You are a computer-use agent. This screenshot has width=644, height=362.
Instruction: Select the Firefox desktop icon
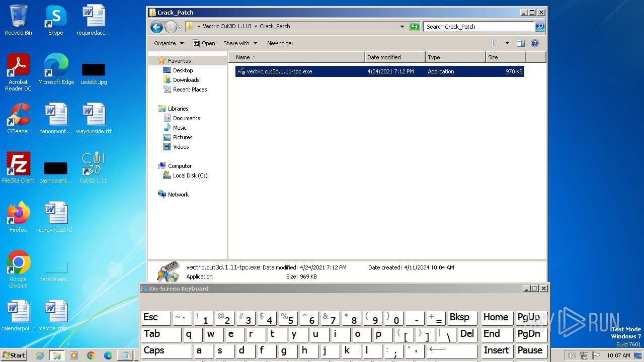[x=18, y=217]
